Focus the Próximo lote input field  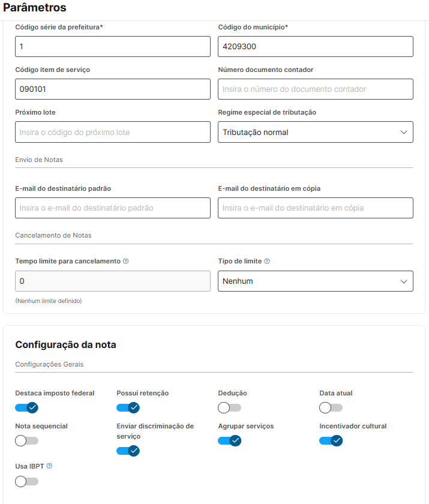pos(113,132)
